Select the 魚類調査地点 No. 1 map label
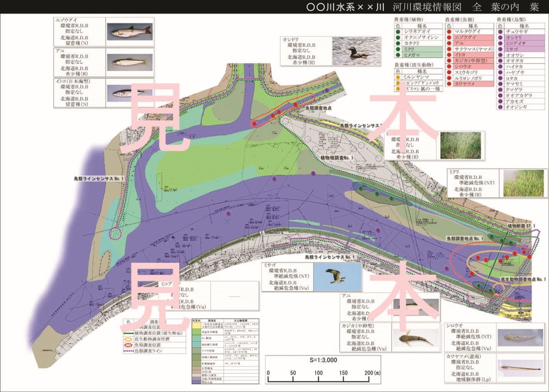The height and width of the screenshot is (392, 549). (464, 238)
